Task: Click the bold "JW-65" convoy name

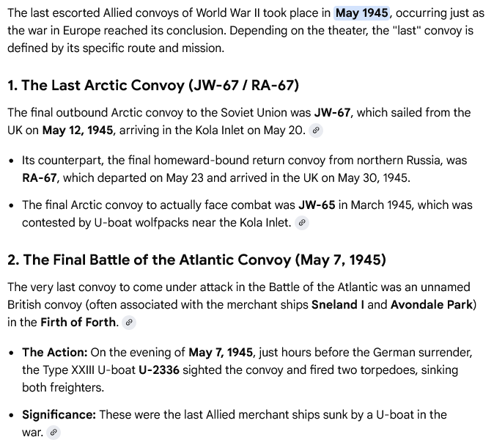Action: [317, 205]
